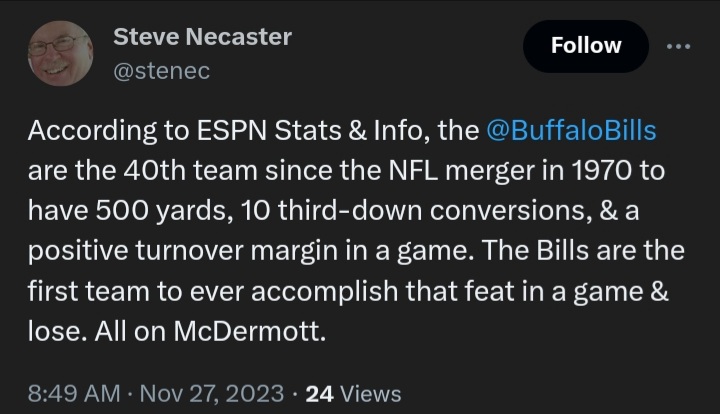This screenshot has height=414, width=720.
Task: Click the words 'According to' starting the tweet
Action: [x=93, y=131]
